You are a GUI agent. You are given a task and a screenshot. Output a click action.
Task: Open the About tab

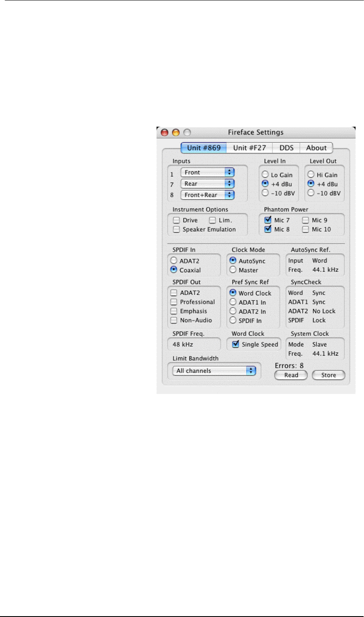[x=316, y=148]
